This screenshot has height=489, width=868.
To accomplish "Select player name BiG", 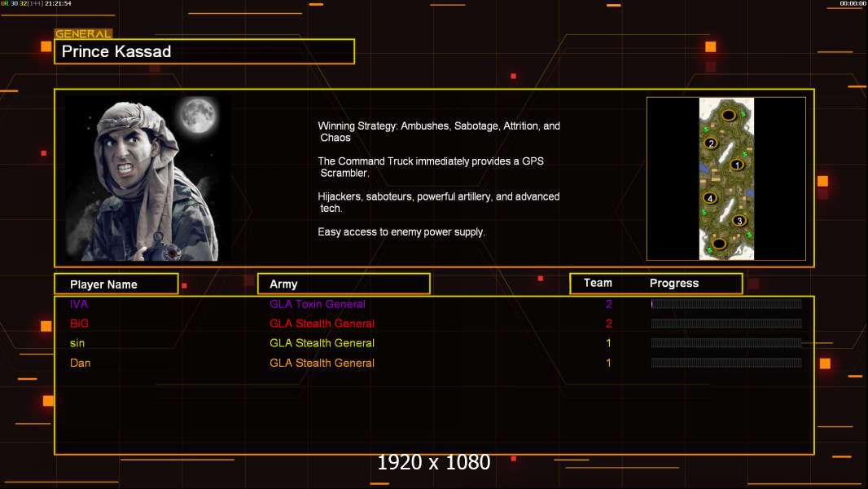I will 79,324.
